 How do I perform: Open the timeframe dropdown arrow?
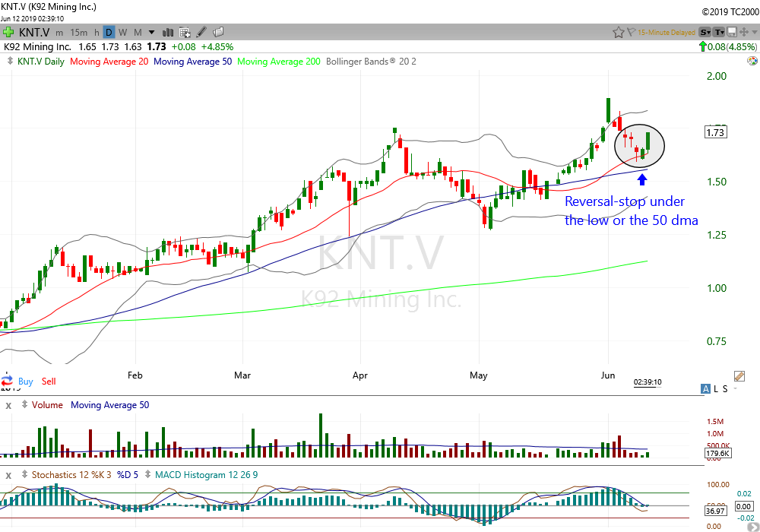(152, 33)
